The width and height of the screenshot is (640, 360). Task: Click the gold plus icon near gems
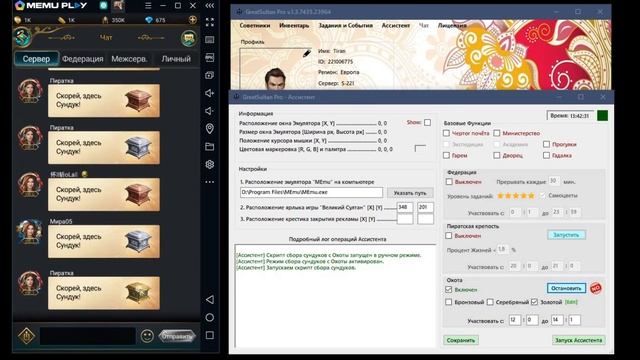pyautogui.click(x=193, y=20)
